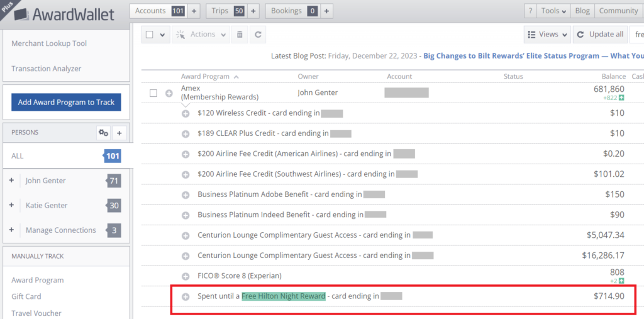This screenshot has width=644, height=319.
Task: Manually track a Gift Card
Action: tap(26, 296)
